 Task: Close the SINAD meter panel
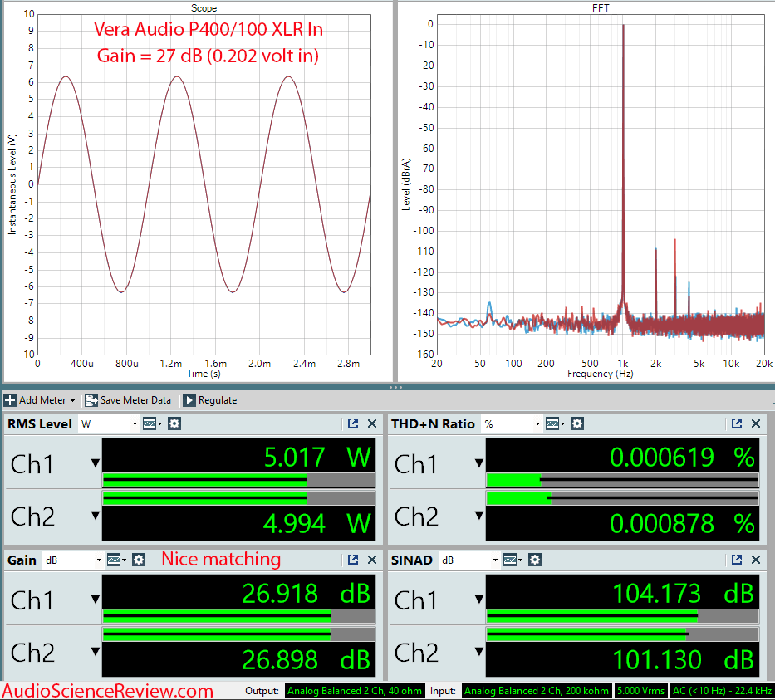coord(756,560)
